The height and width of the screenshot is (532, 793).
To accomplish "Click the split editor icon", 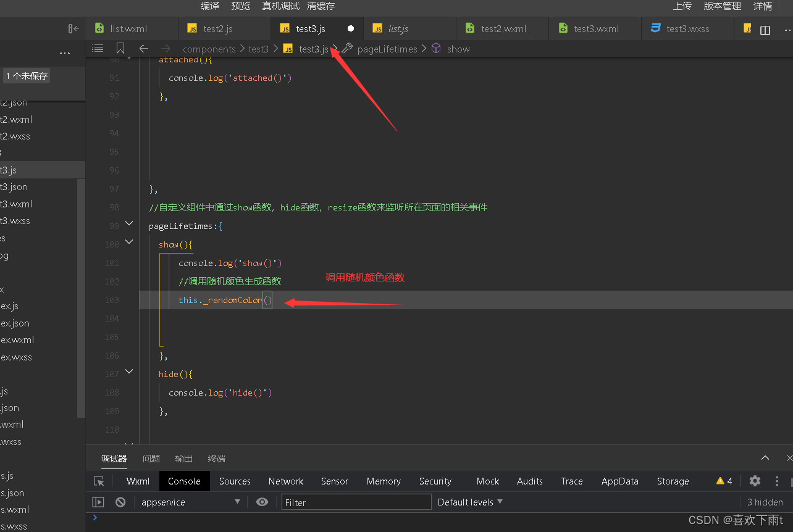I will (765, 30).
